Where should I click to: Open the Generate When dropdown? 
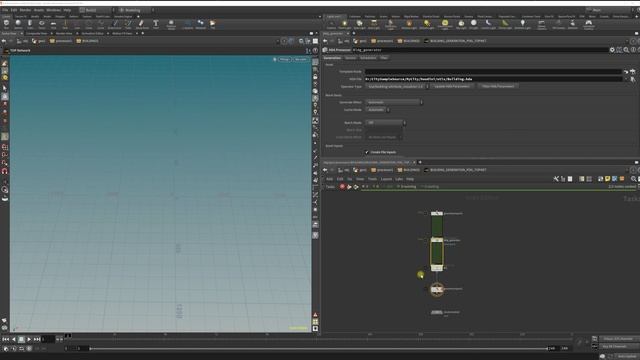(x=394, y=102)
